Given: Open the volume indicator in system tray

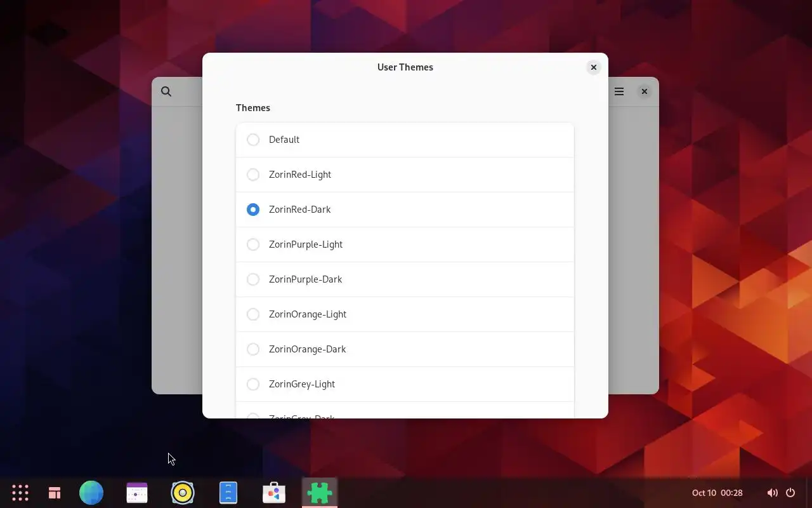Looking at the screenshot, I should 772,493.
